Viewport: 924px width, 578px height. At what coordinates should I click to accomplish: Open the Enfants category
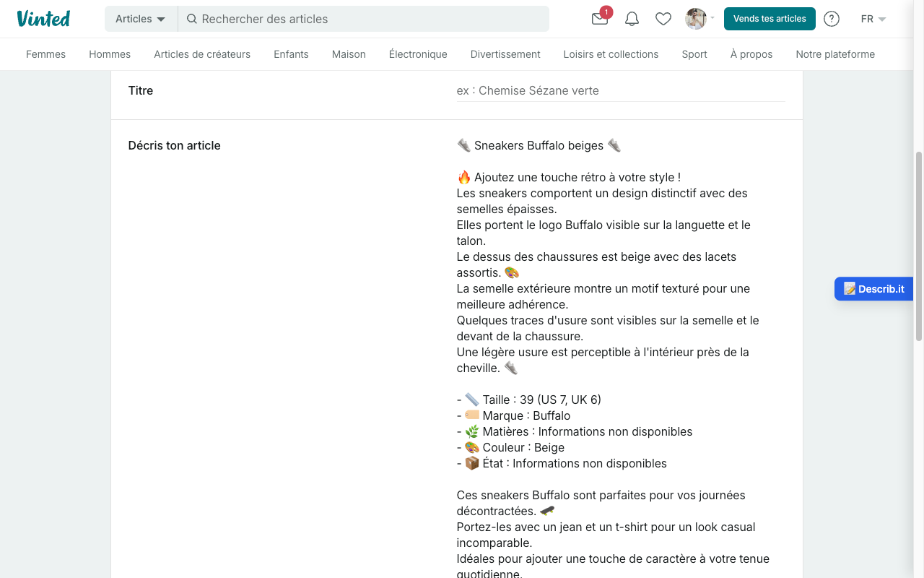(291, 54)
